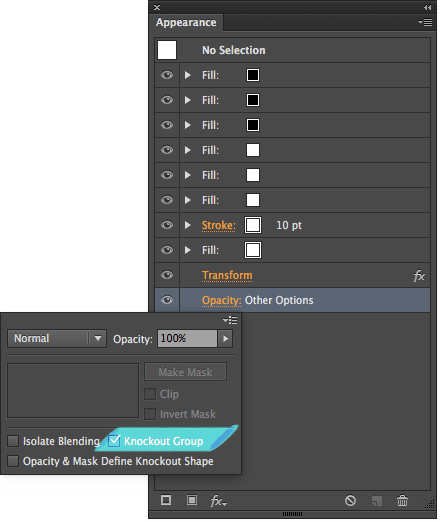Click the Make Mask button
Screen dimensions: 440x522
click(185, 372)
